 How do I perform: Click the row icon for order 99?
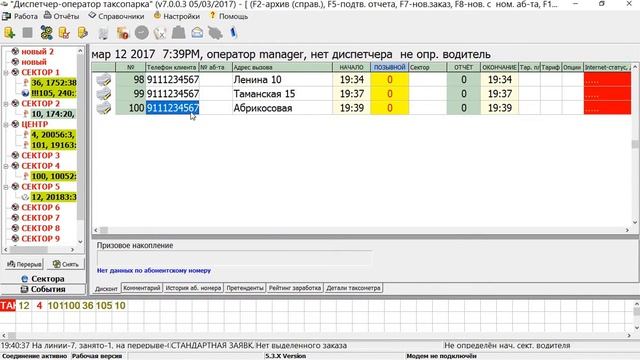click(104, 94)
